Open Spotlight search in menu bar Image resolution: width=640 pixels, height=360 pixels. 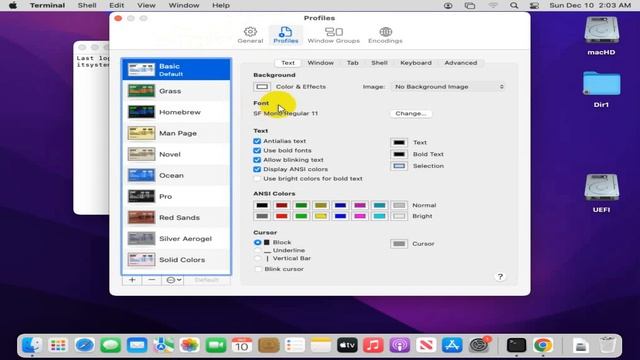(514, 5)
